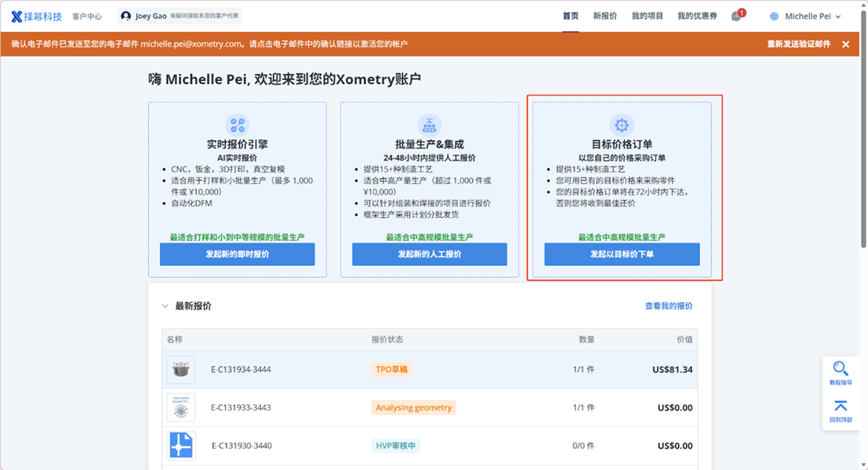Image resolution: width=868 pixels, height=470 pixels.
Task: Click the 发起以目标价下单 button
Action: [622, 254]
